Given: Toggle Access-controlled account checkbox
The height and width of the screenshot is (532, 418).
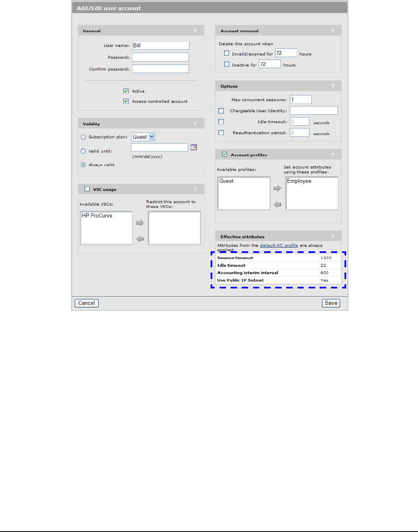Looking at the screenshot, I should click(x=126, y=101).
